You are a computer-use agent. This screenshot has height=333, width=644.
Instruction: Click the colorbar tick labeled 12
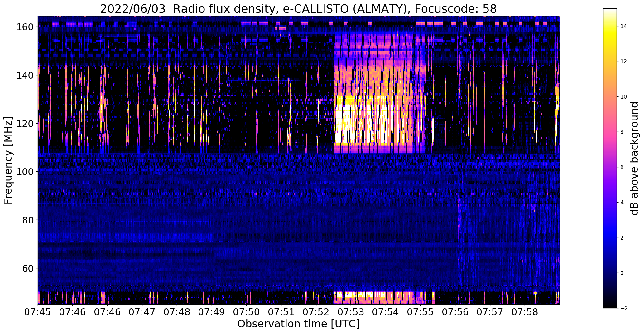624,61
